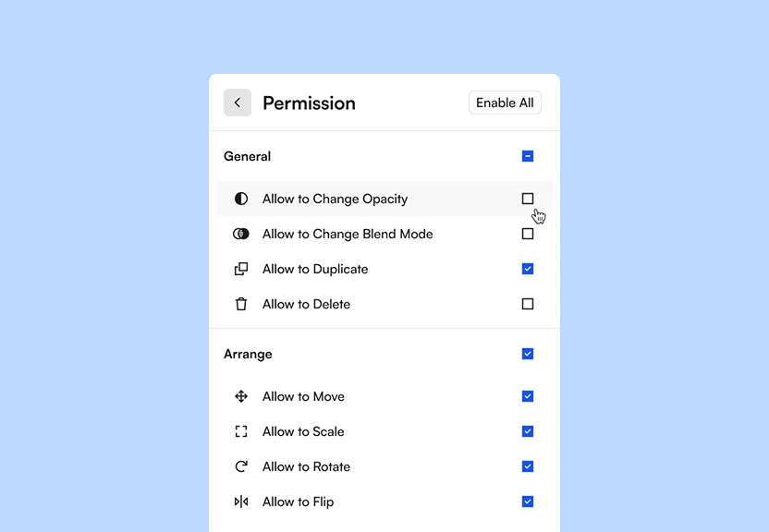The width and height of the screenshot is (769, 532).
Task: Check Allow to Change Blend Mode checkbox
Action: (x=528, y=234)
